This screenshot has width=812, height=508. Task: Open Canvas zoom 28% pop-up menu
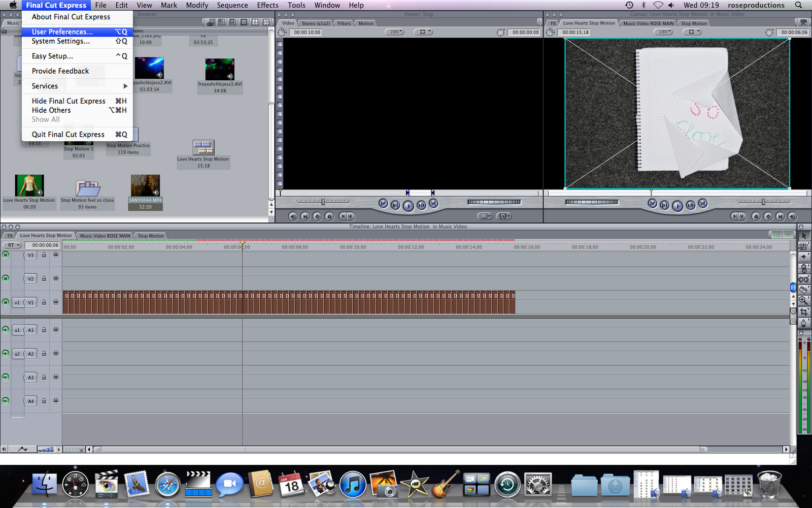click(663, 32)
